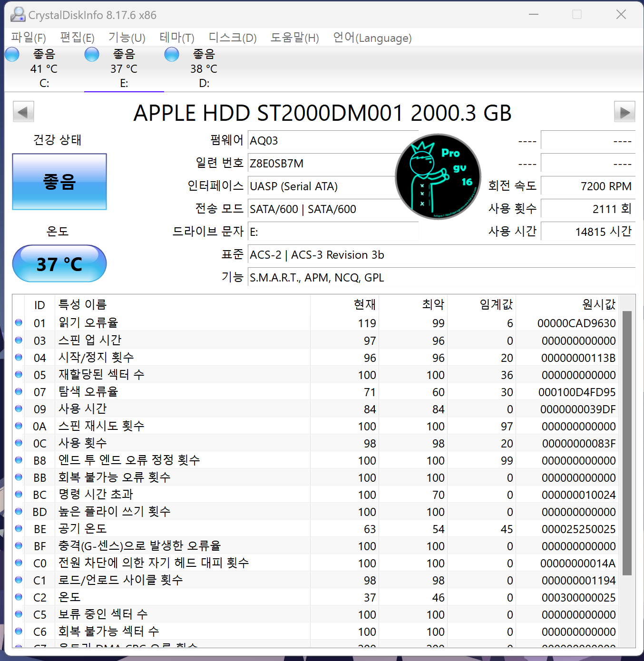This screenshot has width=644, height=661.
Task: Select the 스핀 업 시간 attribute row
Action: tap(316, 340)
